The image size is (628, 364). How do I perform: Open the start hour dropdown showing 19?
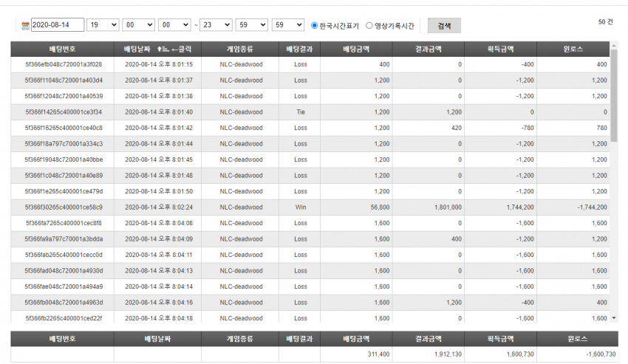click(x=103, y=25)
